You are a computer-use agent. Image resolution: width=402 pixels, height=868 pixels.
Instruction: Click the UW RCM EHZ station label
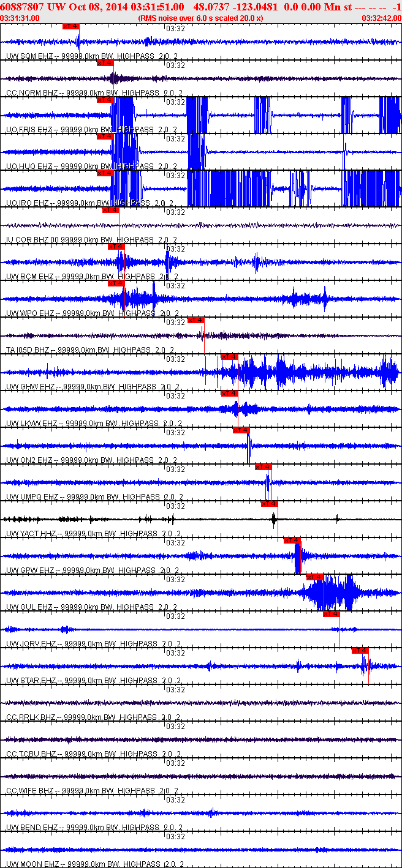(29, 276)
